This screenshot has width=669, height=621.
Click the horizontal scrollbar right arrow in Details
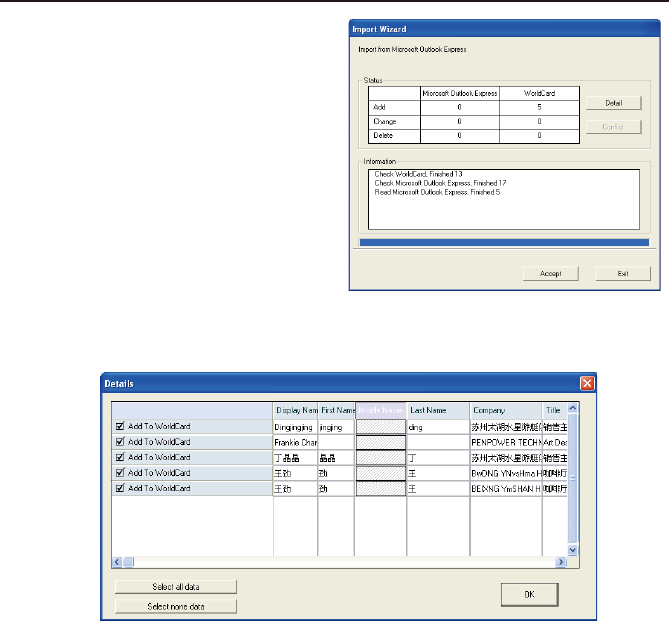(x=561, y=562)
